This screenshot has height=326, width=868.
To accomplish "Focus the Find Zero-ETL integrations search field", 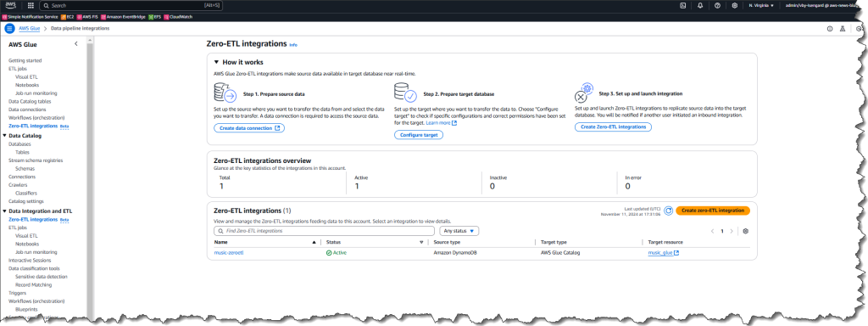I will [324, 231].
